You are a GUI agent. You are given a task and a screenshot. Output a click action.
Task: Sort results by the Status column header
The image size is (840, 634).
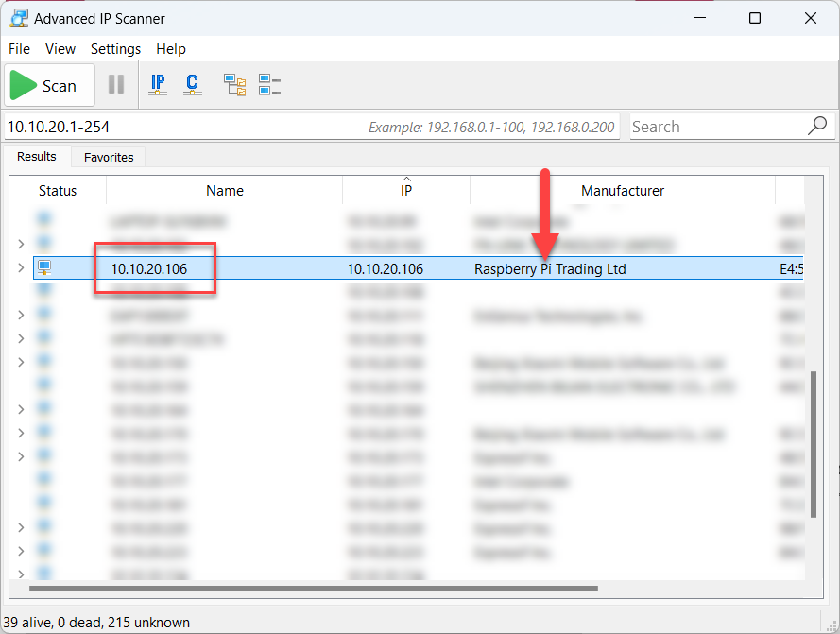click(58, 191)
